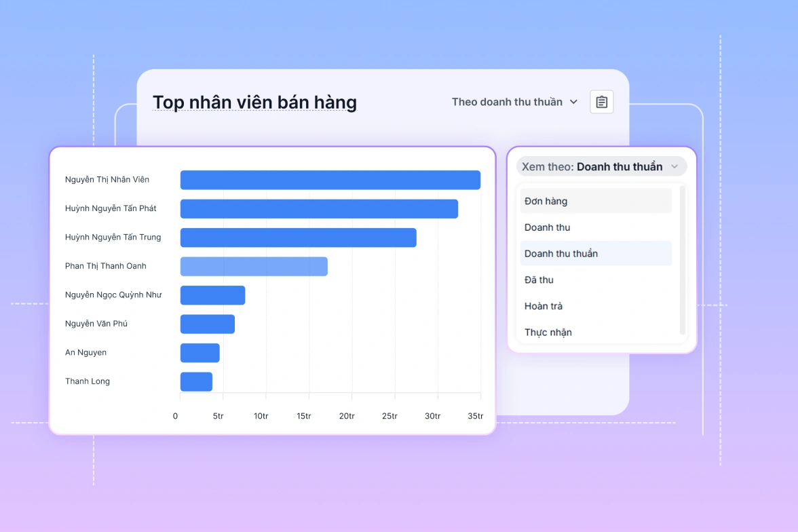Click chevron arrow in Xem theo pill
798x532 pixels.
[674, 167]
